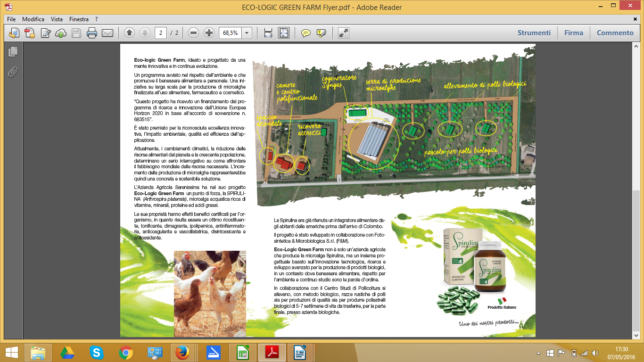Screen dimensions: 644x362
Task: Add a sticky note comment
Action: (x=306, y=33)
